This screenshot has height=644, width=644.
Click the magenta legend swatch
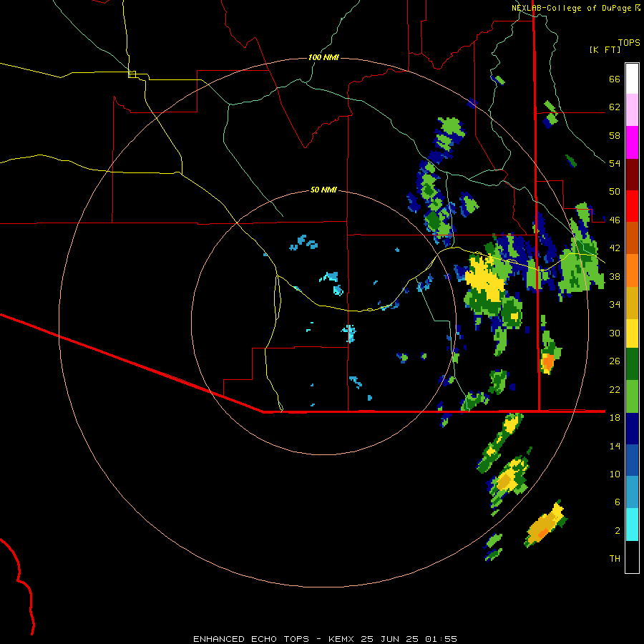(632, 142)
